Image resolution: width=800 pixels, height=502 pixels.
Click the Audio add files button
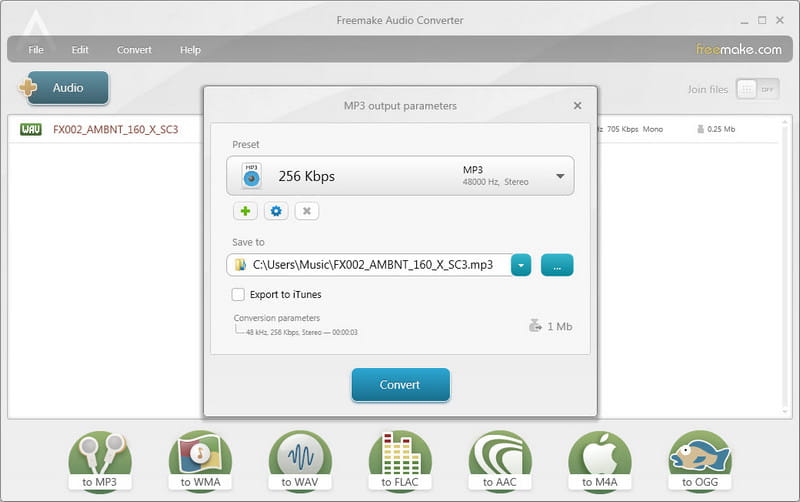(67, 88)
